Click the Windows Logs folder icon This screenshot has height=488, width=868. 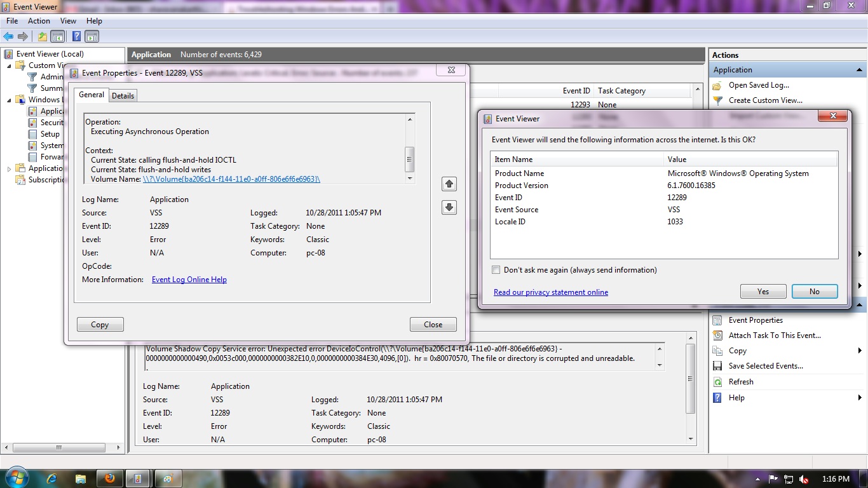click(x=20, y=100)
